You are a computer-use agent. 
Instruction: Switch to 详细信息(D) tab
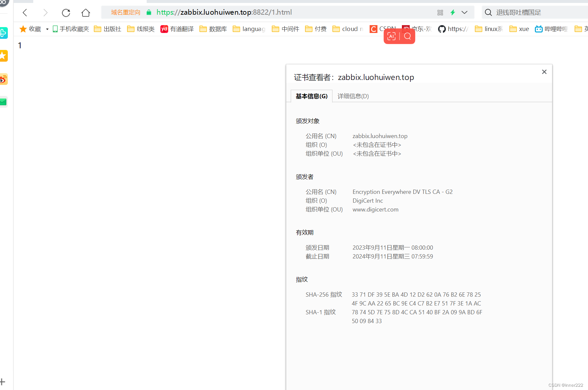pyautogui.click(x=353, y=96)
